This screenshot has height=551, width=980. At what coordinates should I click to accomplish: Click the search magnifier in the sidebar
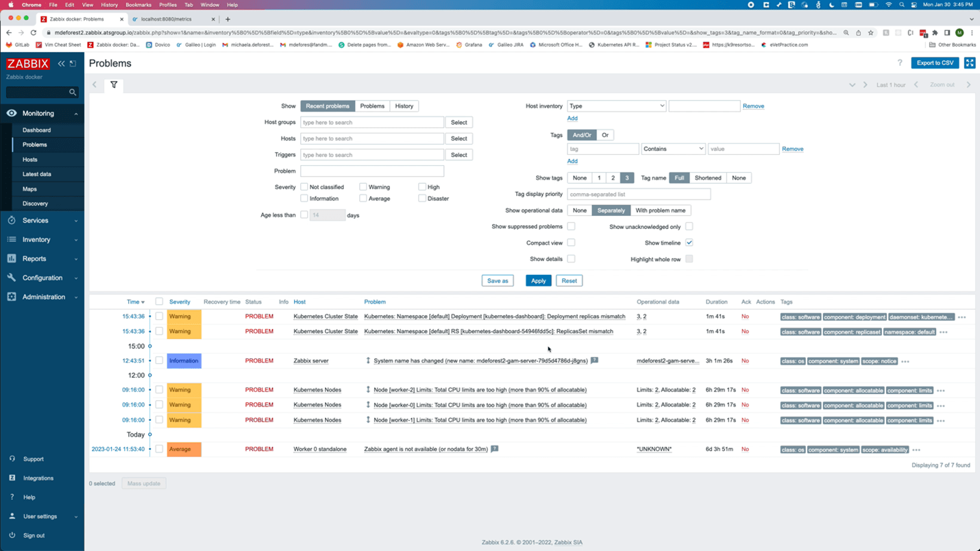(x=71, y=92)
